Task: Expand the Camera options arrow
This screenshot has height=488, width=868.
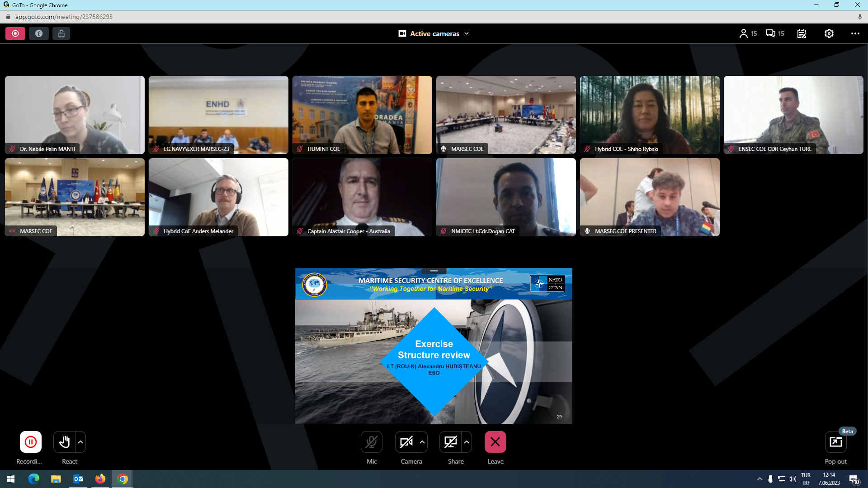Action: pyautogui.click(x=422, y=442)
